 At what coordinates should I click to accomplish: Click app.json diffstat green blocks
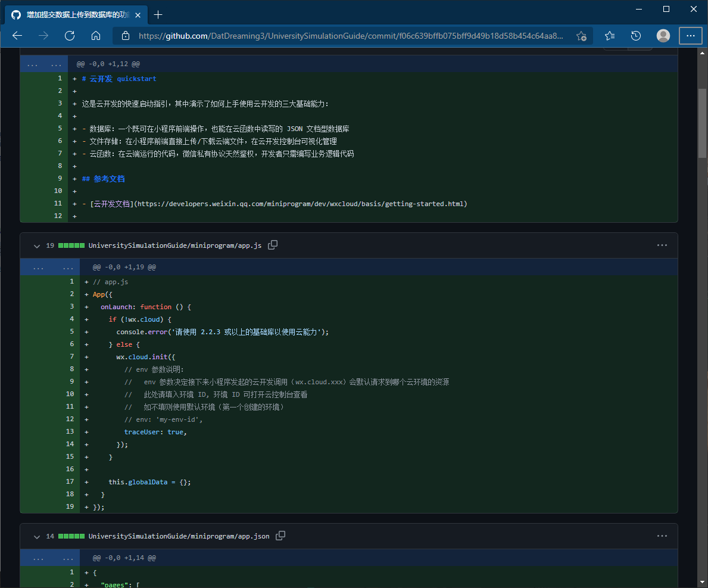[71, 537]
